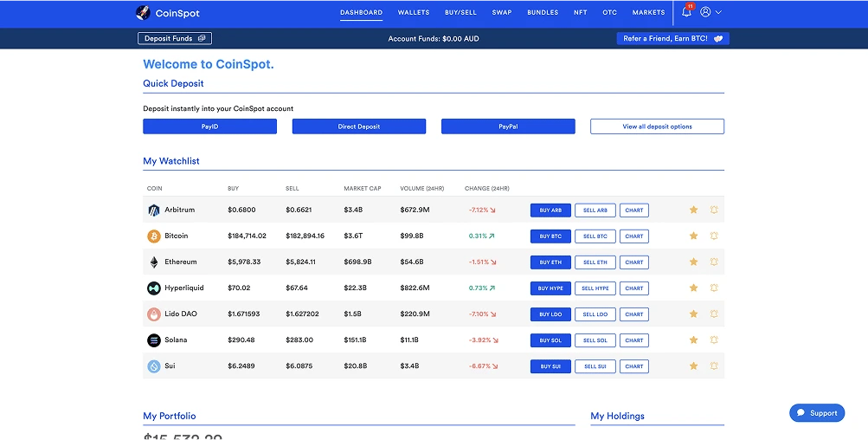Go to the Wallets tab
868x440 pixels.
[414, 12]
